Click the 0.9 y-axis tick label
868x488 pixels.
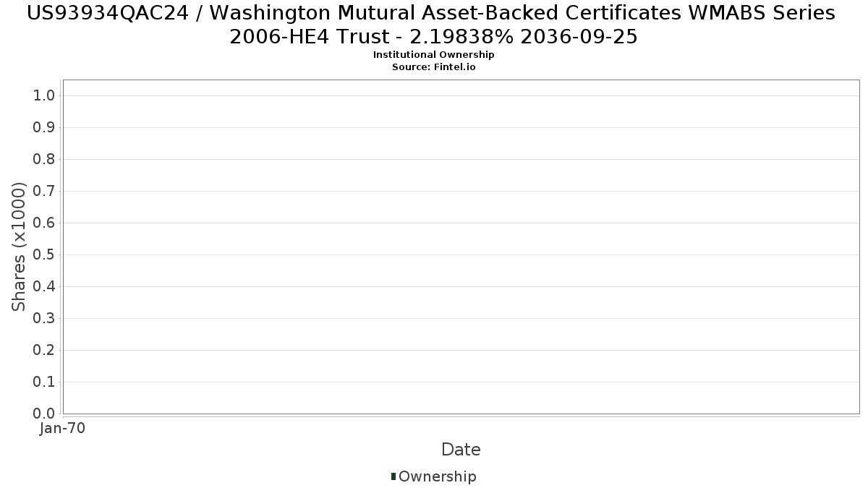click(45, 127)
